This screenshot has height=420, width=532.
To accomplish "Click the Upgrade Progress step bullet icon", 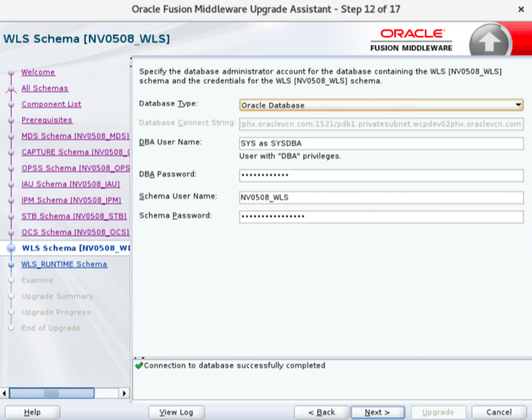I will [11, 312].
